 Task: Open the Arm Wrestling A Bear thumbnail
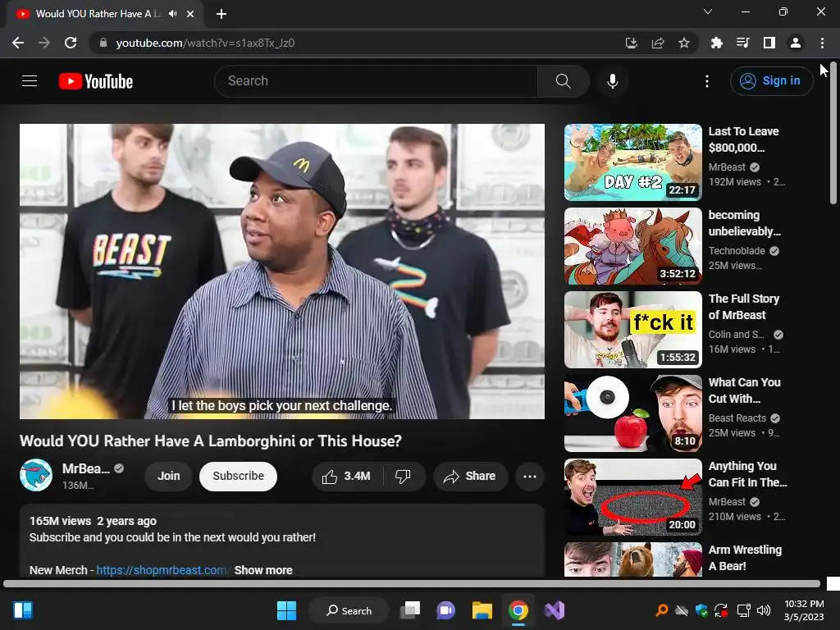point(632,559)
